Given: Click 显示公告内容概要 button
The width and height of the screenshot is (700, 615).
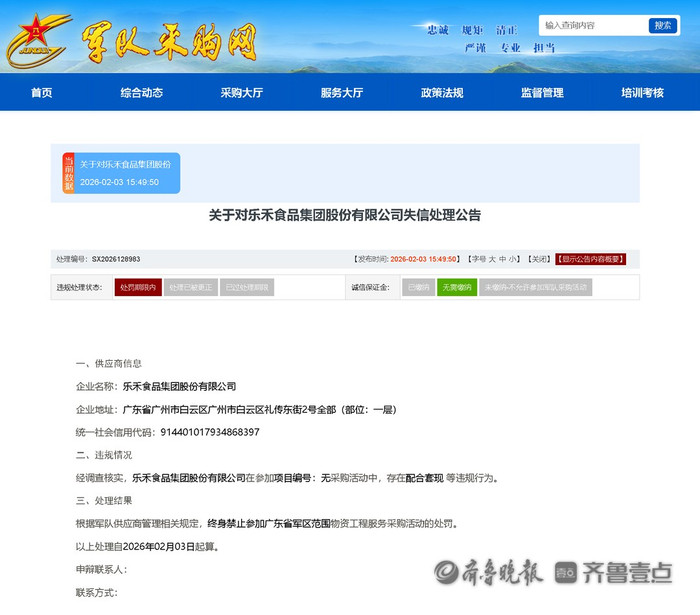Looking at the screenshot, I should pos(591,259).
